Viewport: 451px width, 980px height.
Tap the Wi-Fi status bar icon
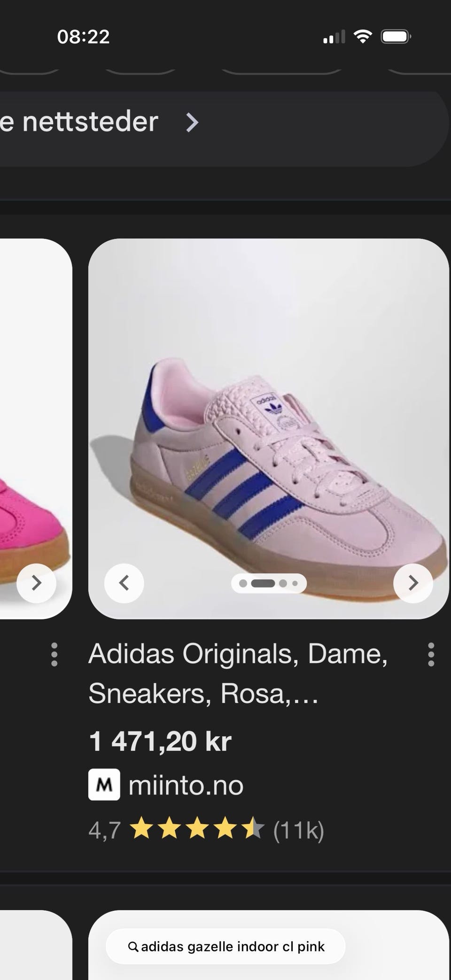(x=362, y=36)
